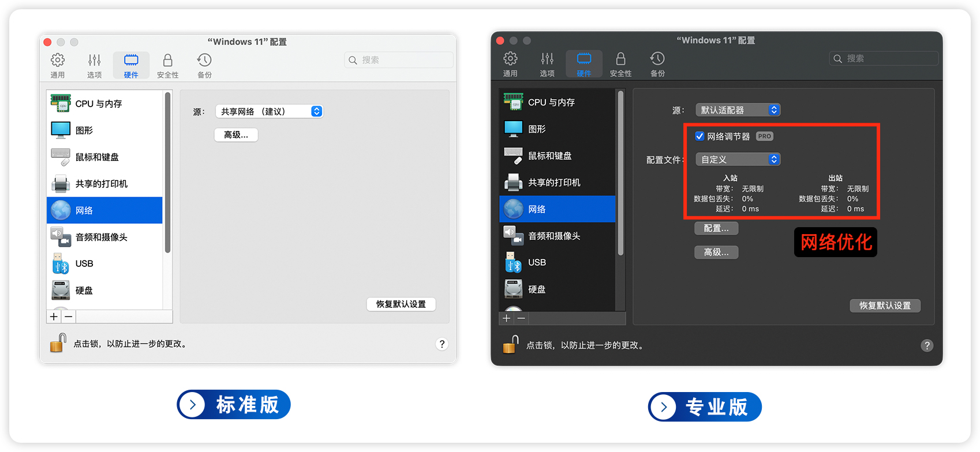Screen dimensions: 980x452
Task: Click the sidebar scrollbar in the light window
Action: pyautogui.click(x=168, y=173)
